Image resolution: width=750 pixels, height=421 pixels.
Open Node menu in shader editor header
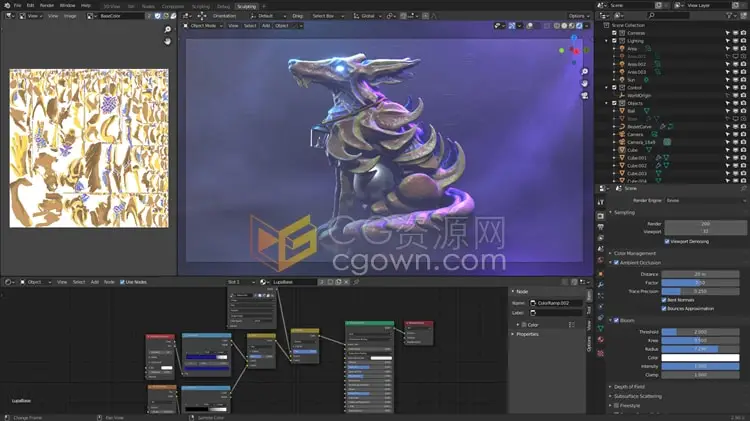point(109,282)
